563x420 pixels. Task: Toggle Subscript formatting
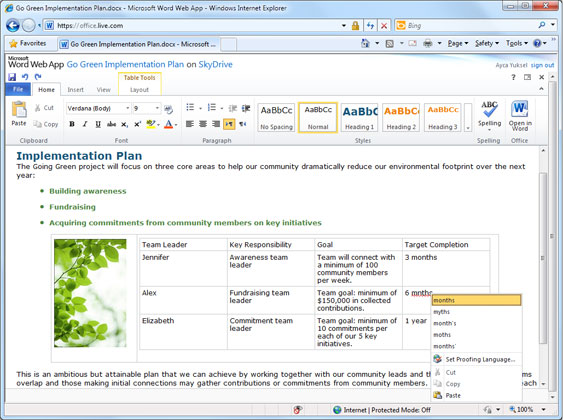point(124,124)
